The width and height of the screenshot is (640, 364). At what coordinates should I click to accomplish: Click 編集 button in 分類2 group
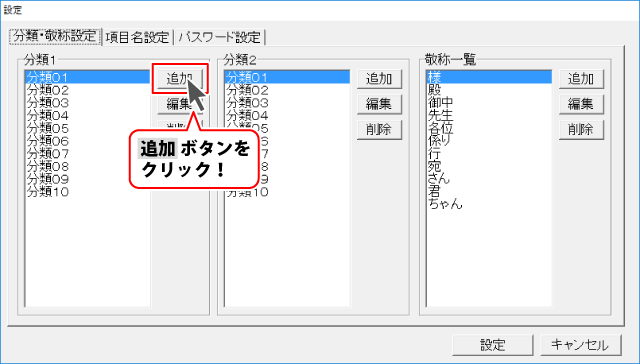pos(379,104)
